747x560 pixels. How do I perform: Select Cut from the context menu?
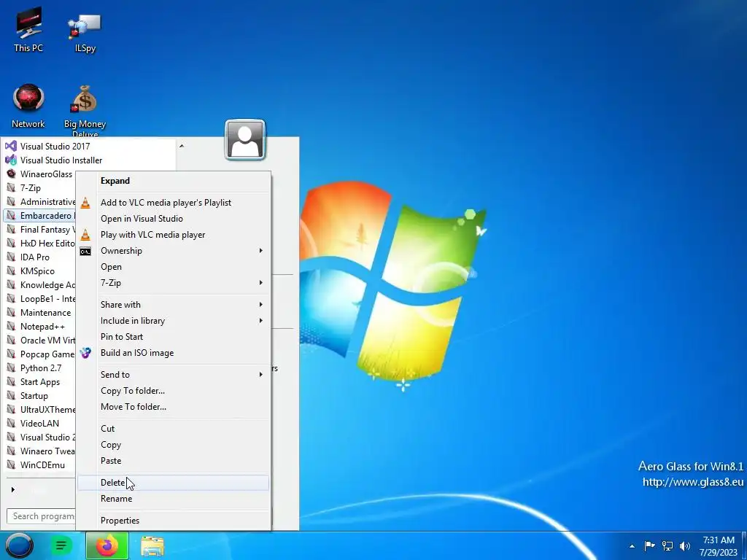(x=174, y=429)
